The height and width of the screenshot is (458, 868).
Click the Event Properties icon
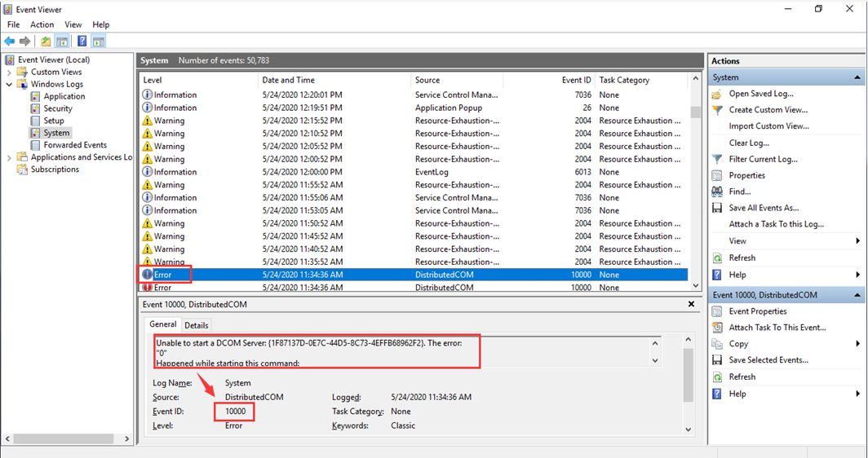coord(717,311)
